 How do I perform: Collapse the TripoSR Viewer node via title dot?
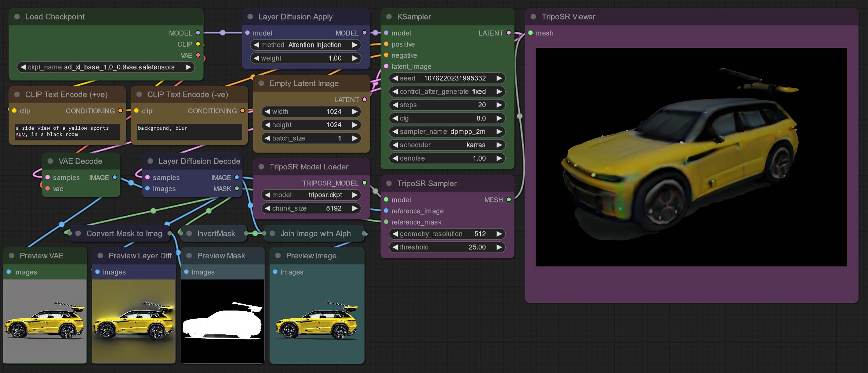pyautogui.click(x=533, y=17)
